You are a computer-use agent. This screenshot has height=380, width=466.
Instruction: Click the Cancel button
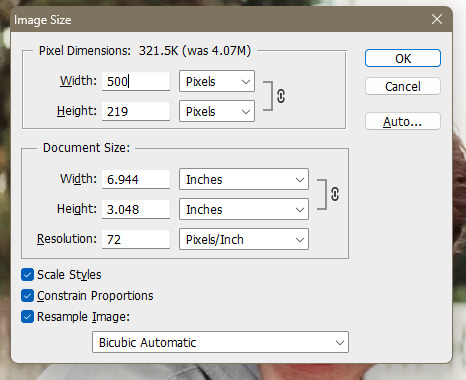coord(403,86)
